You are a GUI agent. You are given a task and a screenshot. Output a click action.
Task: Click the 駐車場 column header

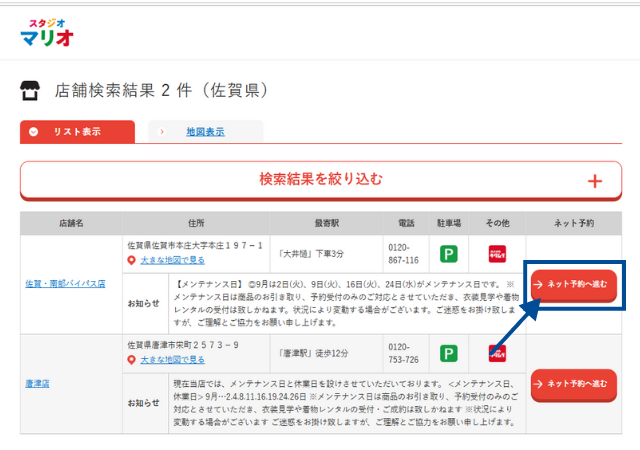pyautogui.click(x=449, y=223)
